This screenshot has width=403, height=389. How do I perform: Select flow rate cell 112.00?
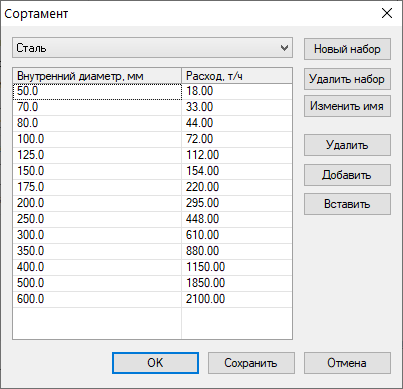click(237, 155)
